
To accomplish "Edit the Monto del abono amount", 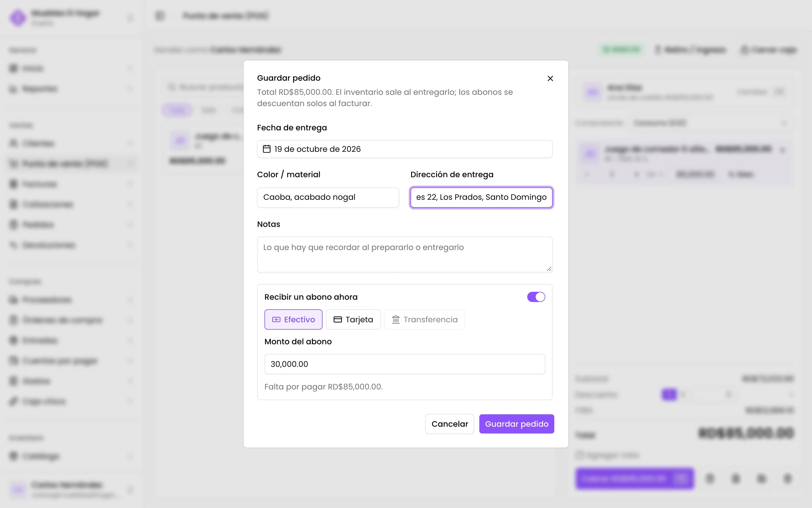I will click(405, 364).
